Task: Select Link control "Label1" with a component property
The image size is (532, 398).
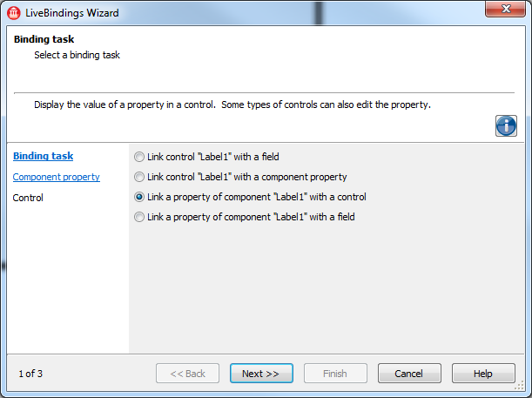Action: (x=240, y=177)
